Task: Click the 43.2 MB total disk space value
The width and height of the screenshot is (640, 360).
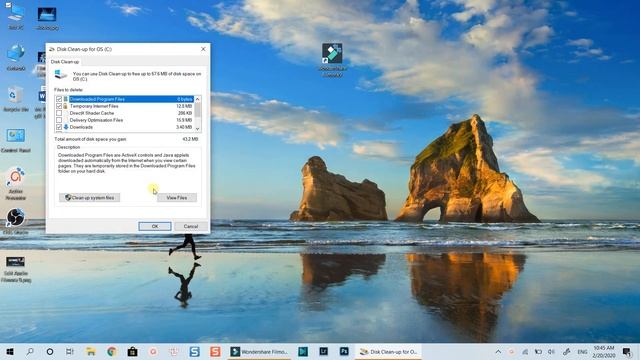Action: pos(190,139)
